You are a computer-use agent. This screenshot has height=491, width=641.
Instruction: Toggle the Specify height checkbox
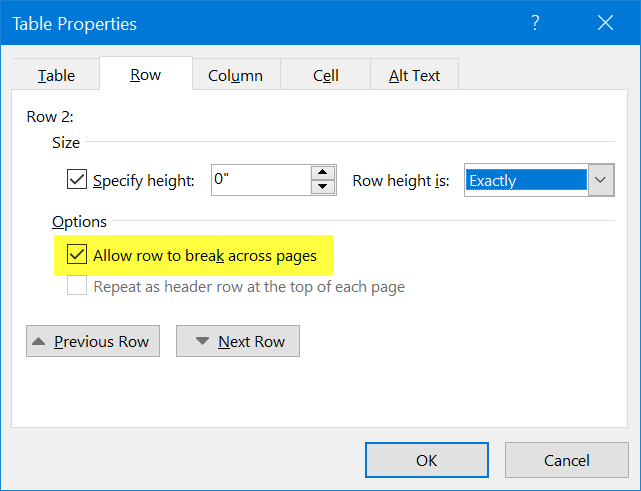click(76, 181)
